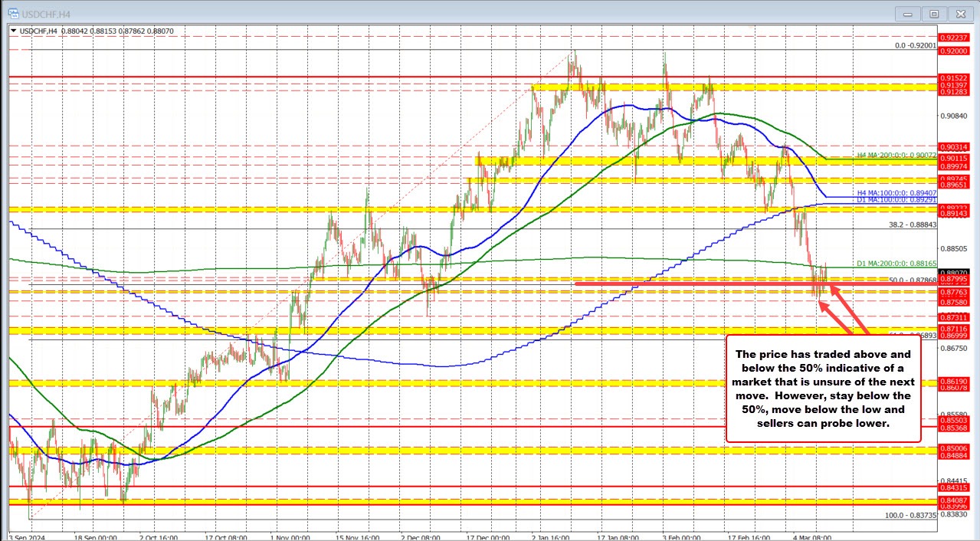980x541 pixels.
Task: Click the 0.92237 price label on axis
Action: point(955,36)
